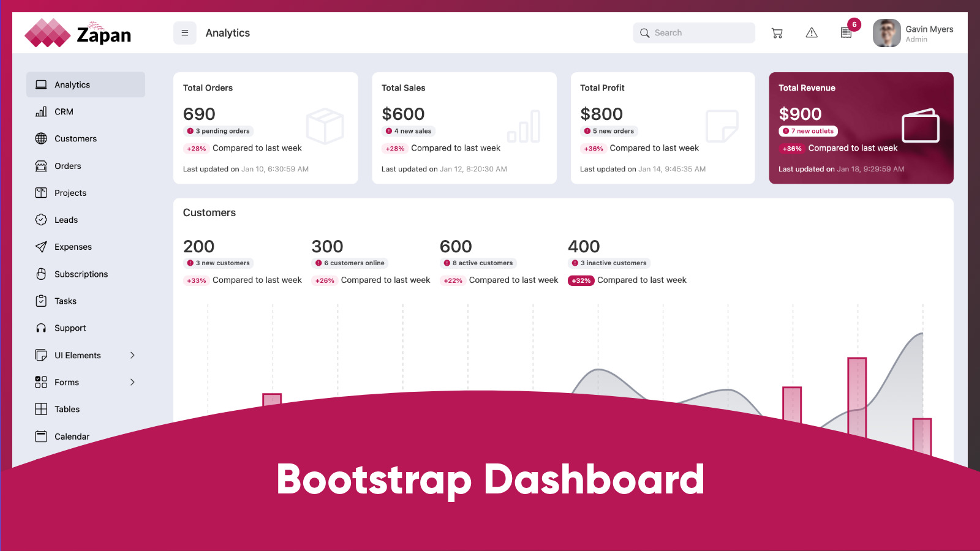
Task: Select the Tables sidebar item
Action: (x=66, y=409)
